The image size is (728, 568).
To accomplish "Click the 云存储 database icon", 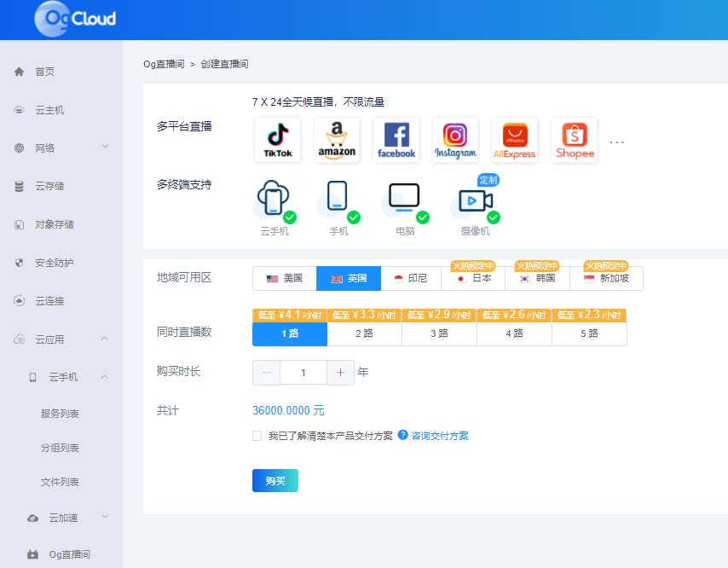I will click(19, 186).
